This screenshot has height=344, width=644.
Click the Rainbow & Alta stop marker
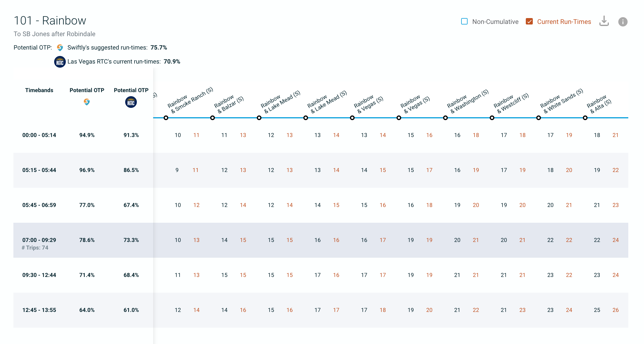(585, 118)
